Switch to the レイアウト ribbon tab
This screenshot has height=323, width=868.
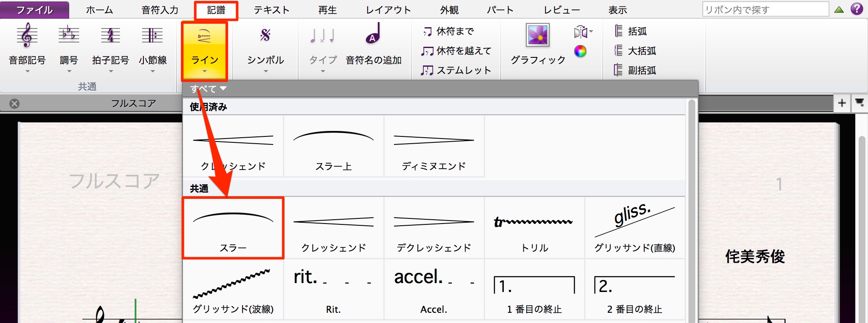388,10
